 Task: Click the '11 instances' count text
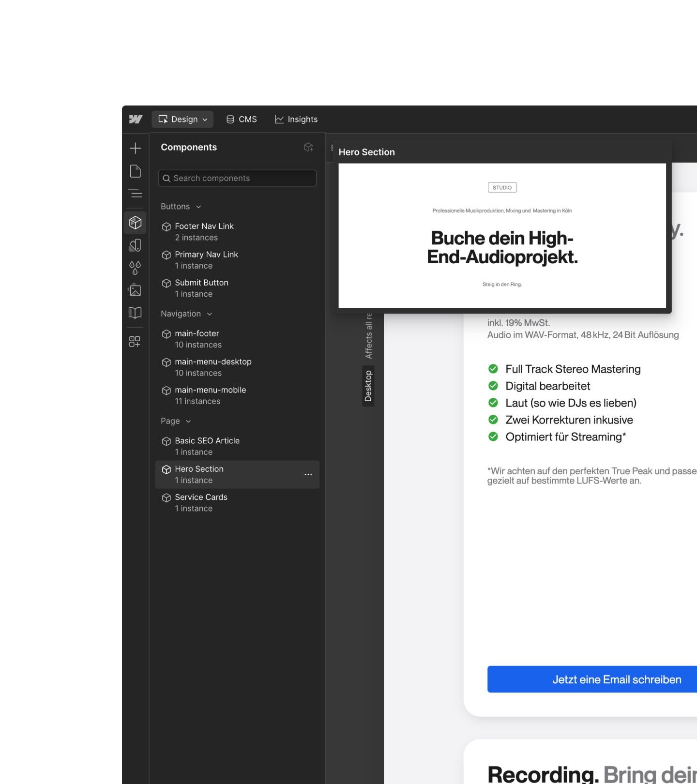[197, 401]
